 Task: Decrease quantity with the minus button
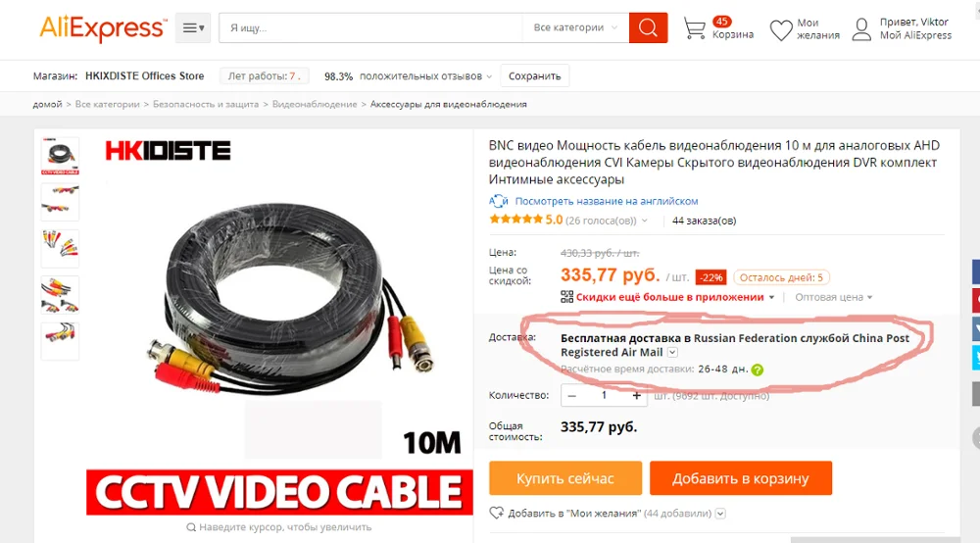(572, 396)
